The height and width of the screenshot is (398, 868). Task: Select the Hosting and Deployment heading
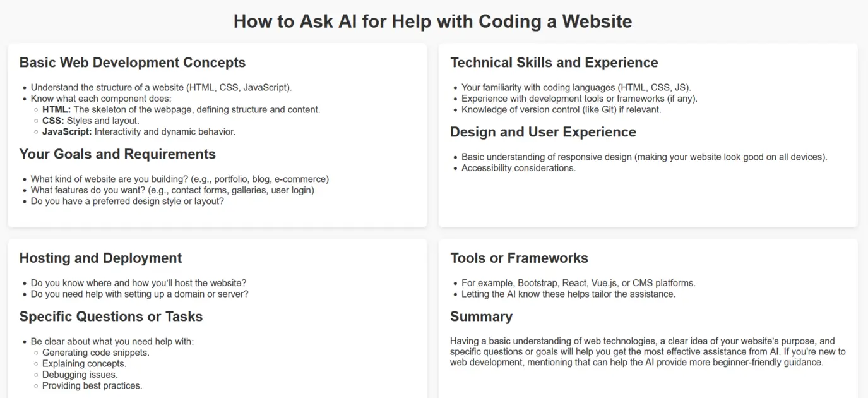[100, 258]
